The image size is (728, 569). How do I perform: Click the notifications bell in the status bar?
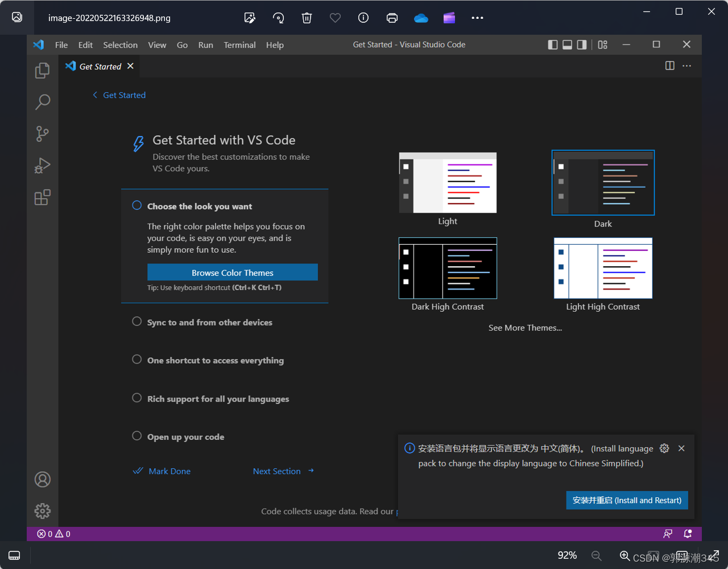[688, 534]
